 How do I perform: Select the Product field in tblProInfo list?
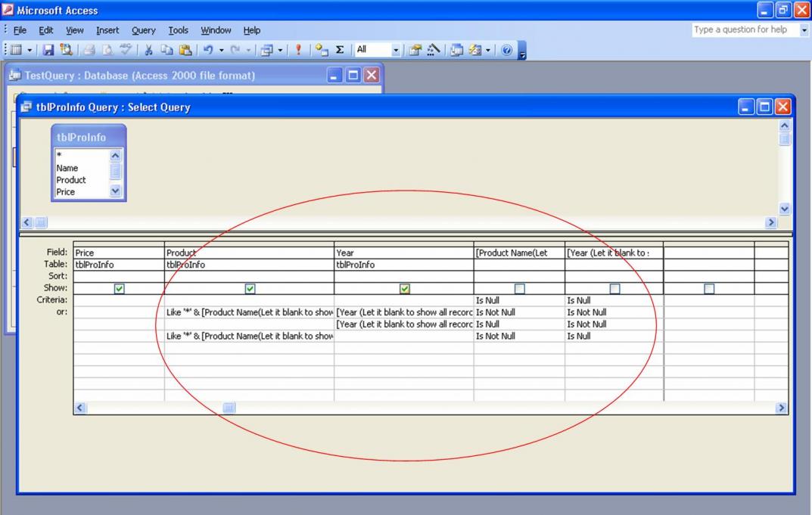point(71,180)
